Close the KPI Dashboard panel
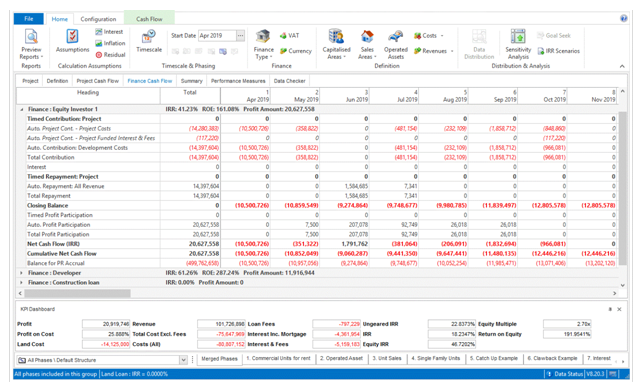The height and width of the screenshot is (389, 639). pos(619,309)
